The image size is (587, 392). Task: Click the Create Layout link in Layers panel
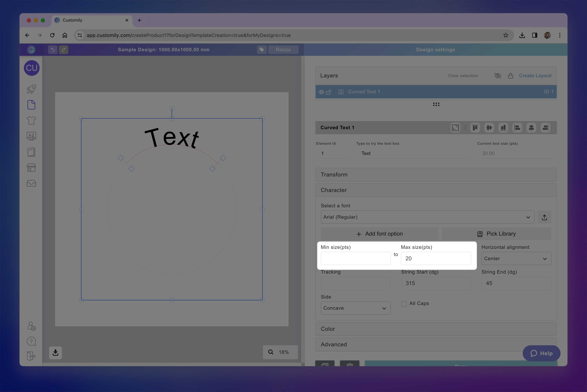pos(535,76)
